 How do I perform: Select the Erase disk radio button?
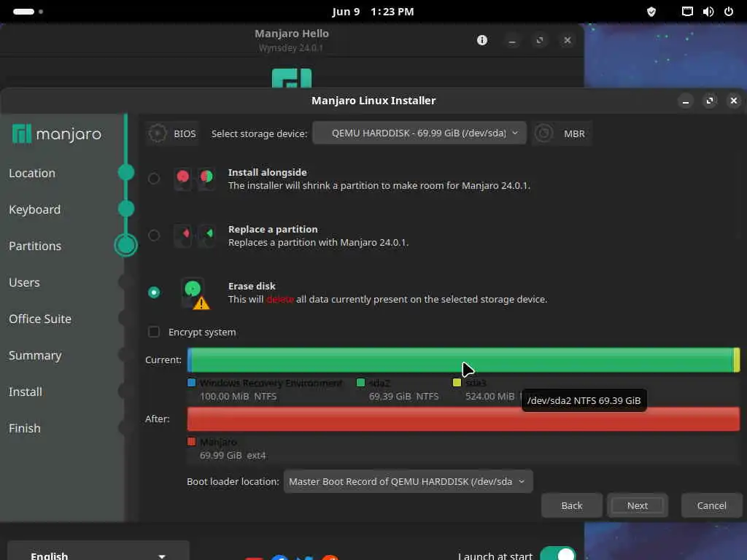[x=154, y=292]
